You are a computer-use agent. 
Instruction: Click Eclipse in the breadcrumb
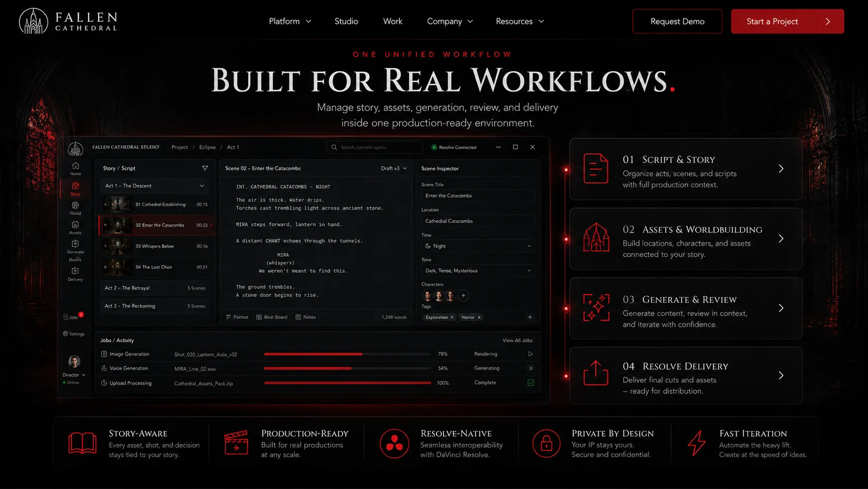[x=207, y=147]
